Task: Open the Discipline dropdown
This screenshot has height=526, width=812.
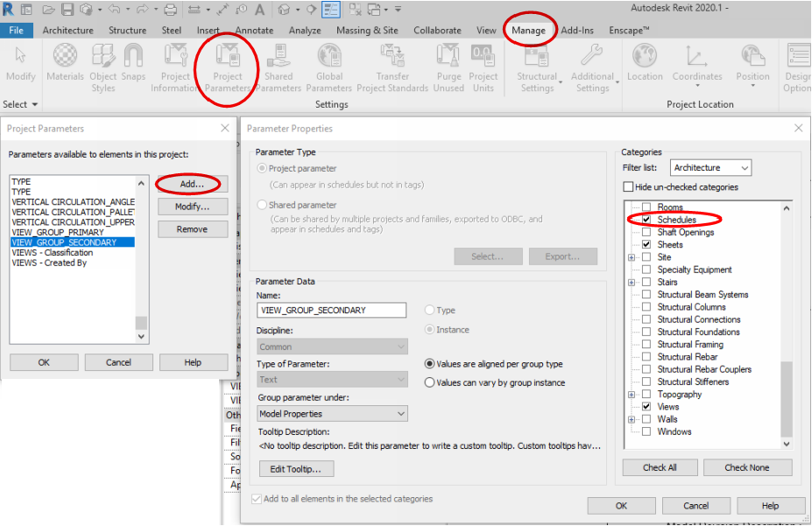Action: (x=331, y=347)
